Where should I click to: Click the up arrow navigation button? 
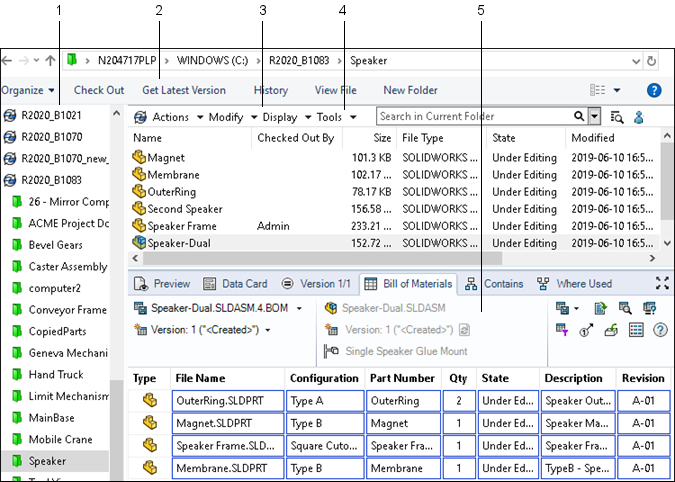pos(50,61)
